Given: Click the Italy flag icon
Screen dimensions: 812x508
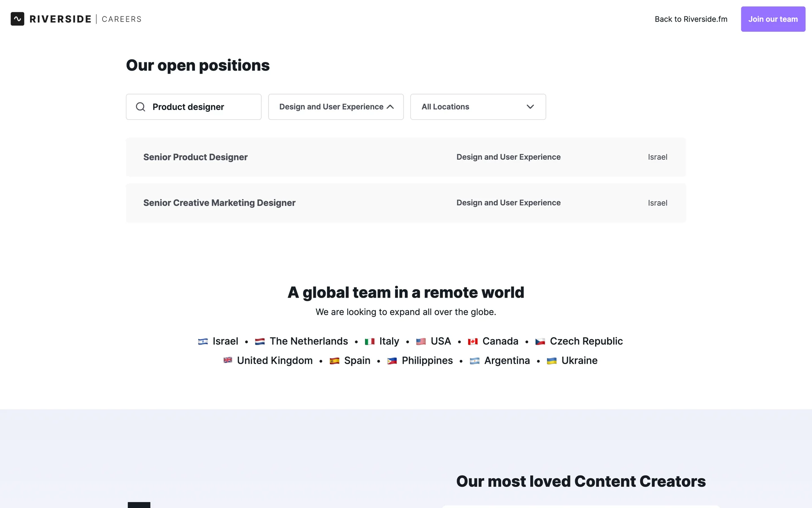Looking at the screenshot, I should coord(370,342).
